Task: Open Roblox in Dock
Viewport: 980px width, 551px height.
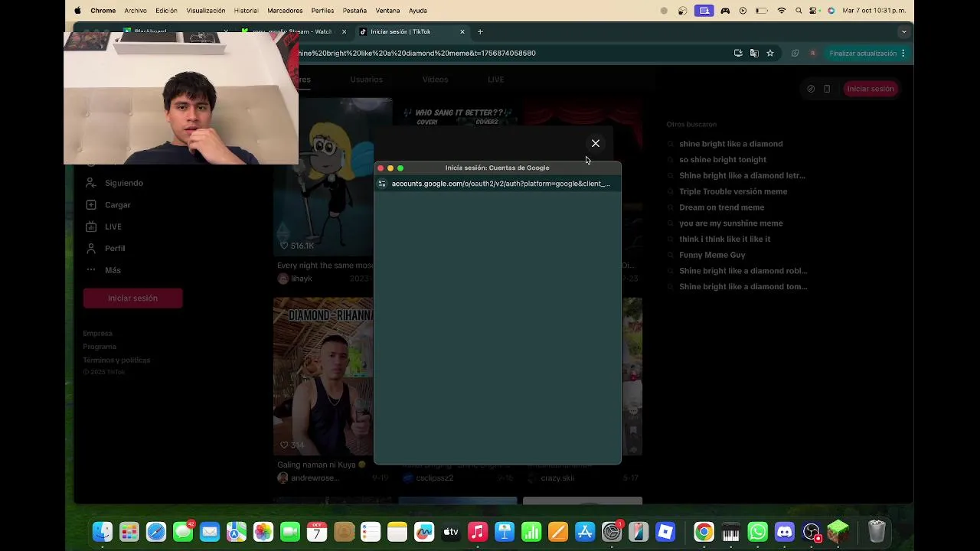Action: 665,531
